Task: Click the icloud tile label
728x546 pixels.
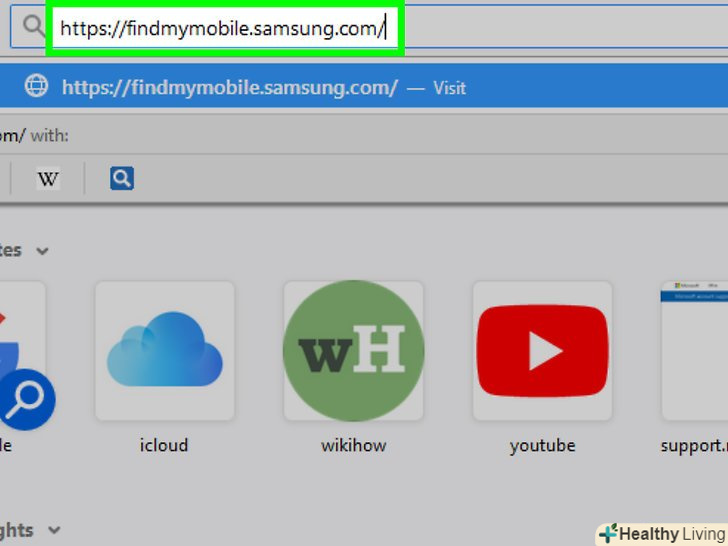Action: coord(164,445)
